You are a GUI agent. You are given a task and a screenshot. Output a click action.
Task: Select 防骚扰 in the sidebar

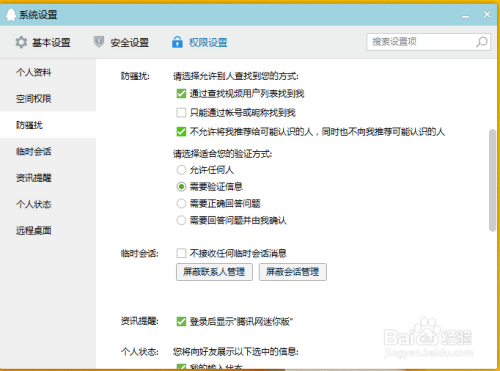click(x=29, y=125)
